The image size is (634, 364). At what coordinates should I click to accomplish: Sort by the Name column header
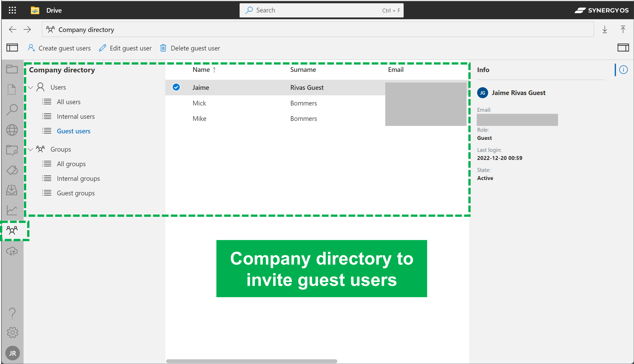click(204, 70)
